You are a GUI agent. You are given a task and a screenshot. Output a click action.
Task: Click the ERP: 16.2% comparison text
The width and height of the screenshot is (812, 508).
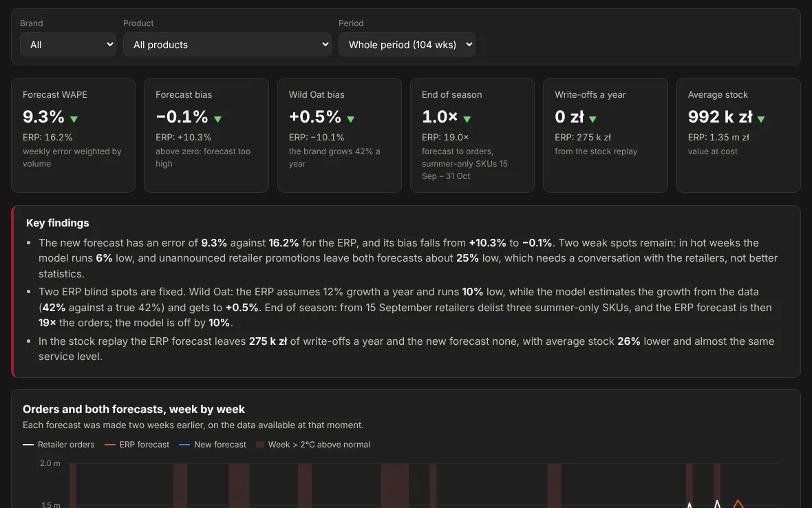click(47, 137)
